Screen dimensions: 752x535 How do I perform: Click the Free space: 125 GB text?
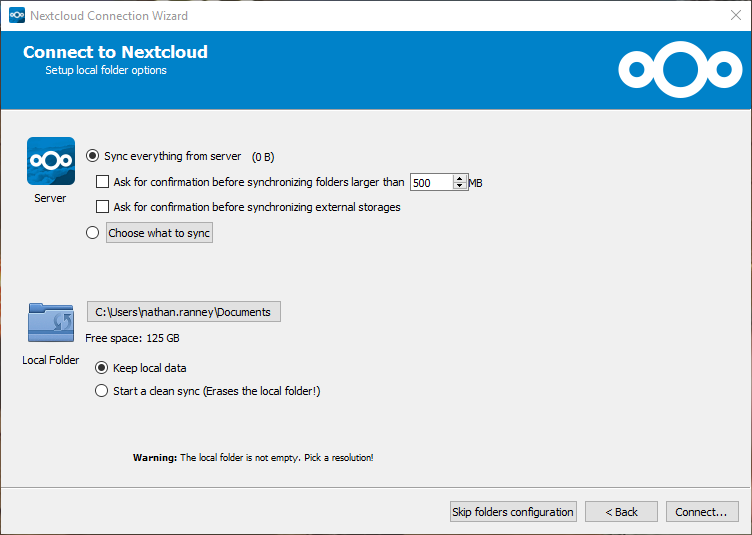(132, 338)
